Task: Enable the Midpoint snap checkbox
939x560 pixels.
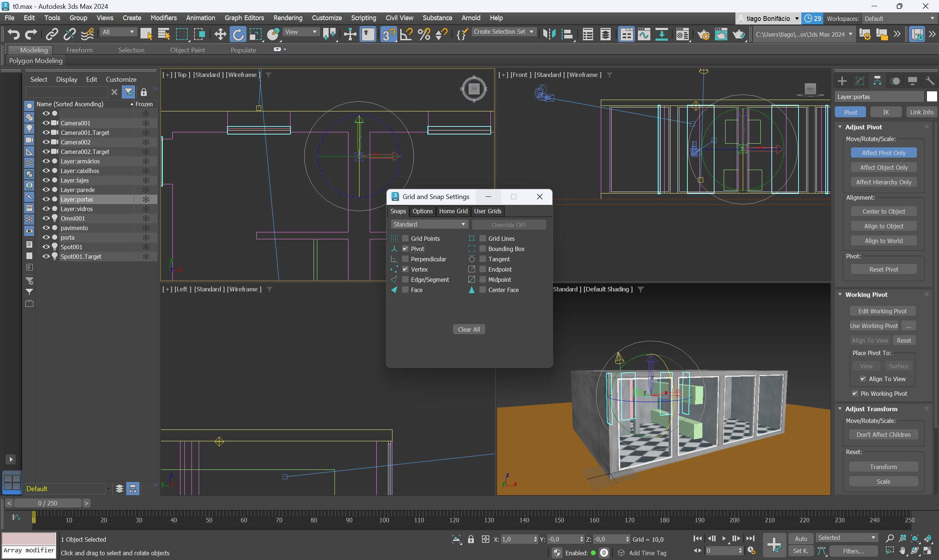Action: [483, 280]
